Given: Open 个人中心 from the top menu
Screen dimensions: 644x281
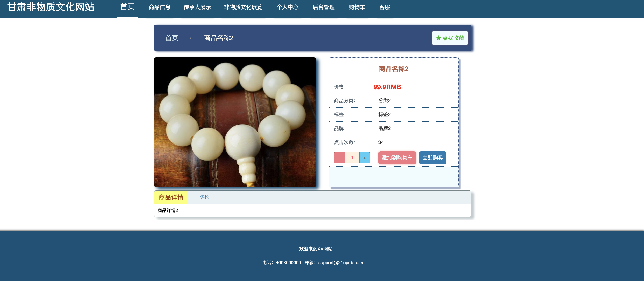Looking at the screenshot, I should (x=288, y=7).
